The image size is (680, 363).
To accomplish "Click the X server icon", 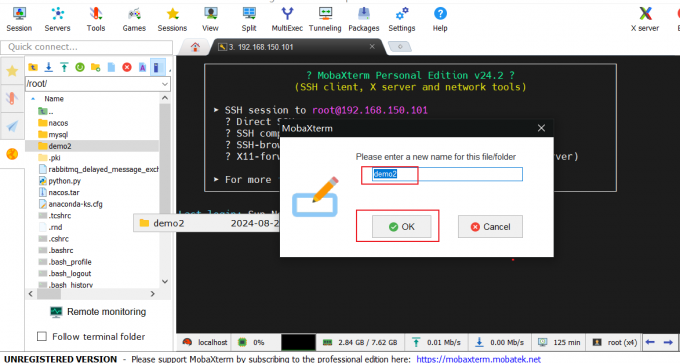I will 645,20.
